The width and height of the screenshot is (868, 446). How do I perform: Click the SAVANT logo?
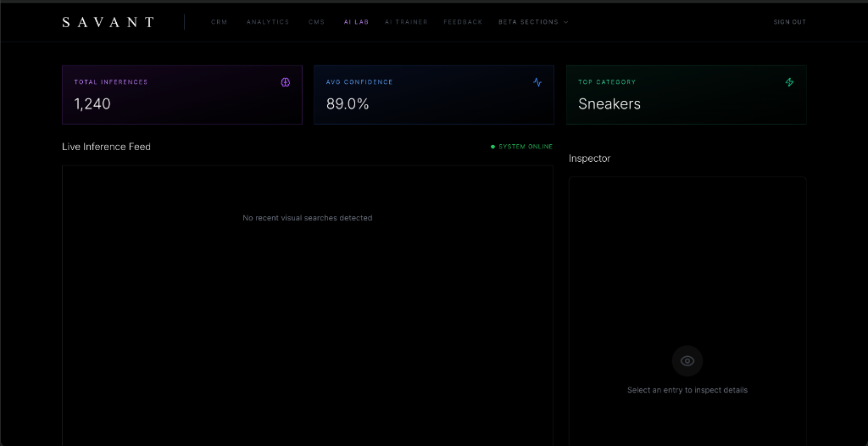click(x=108, y=22)
